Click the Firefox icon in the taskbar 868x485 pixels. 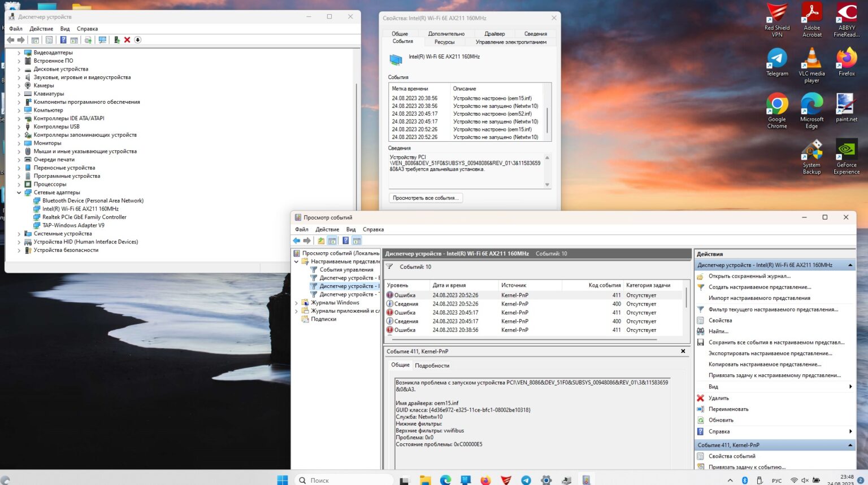point(485,480)
